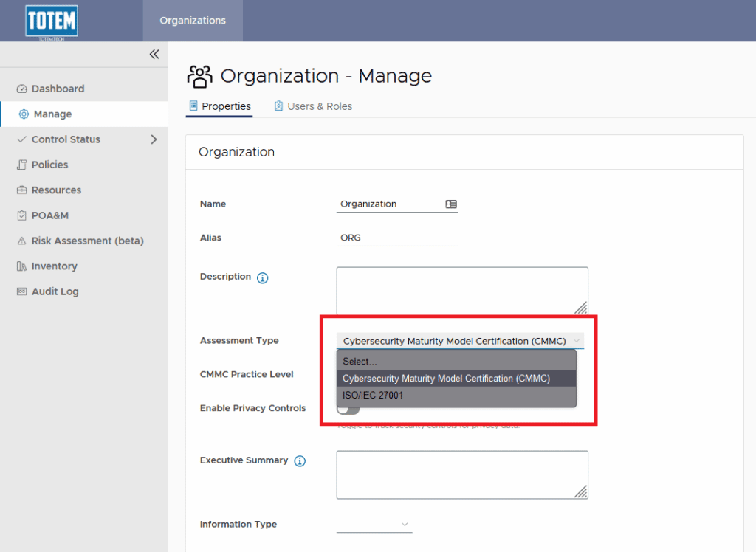
Task: Open Risk Assessment (beta) page
Action: 84,241
